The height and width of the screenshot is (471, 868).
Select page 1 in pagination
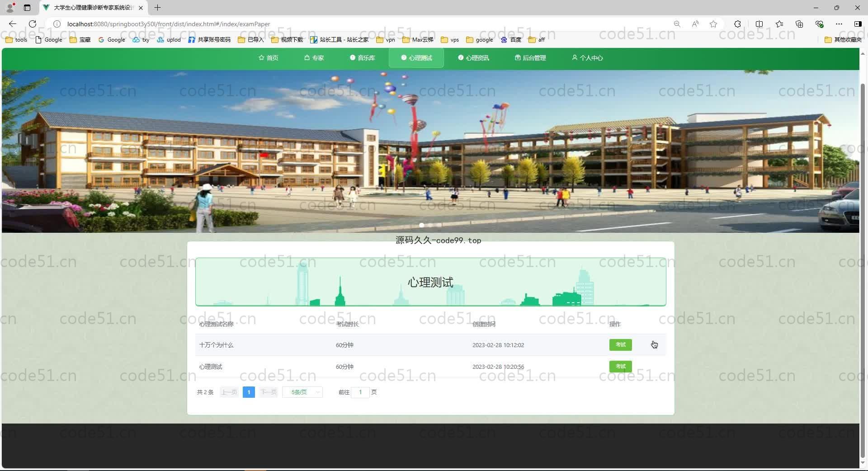pos(249,392)
